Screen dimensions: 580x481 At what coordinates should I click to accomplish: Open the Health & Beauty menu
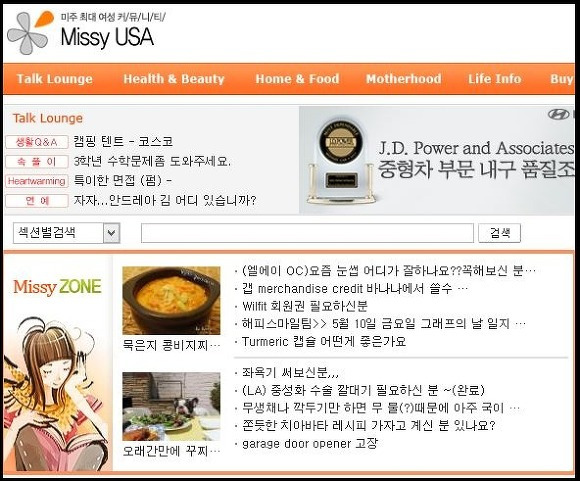(174, 79)
